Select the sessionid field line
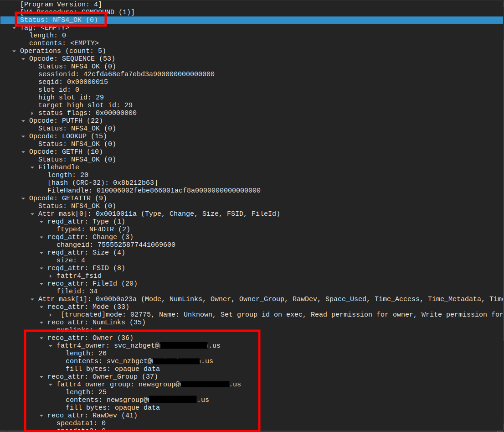 [x=126, y=74]
